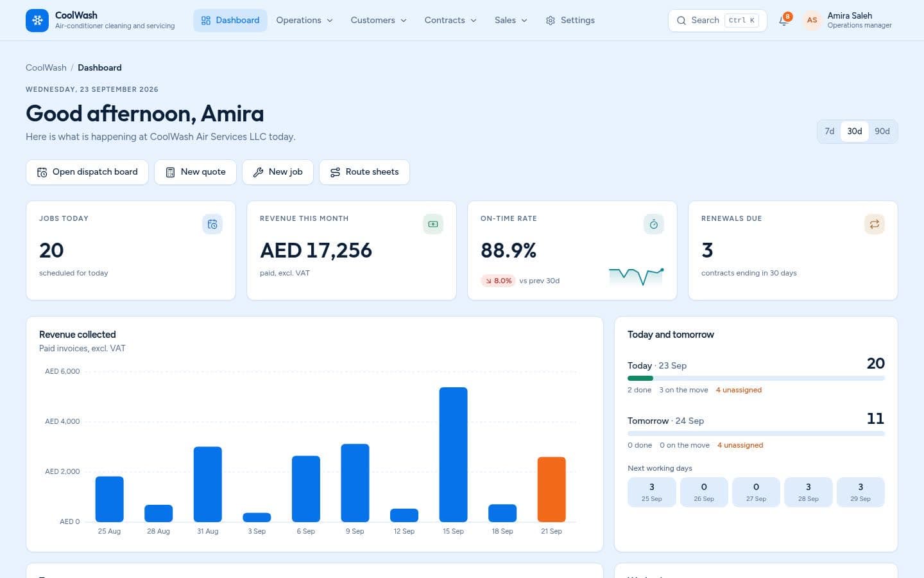Select the 7d time range
The image size is (924, 578).
pyautogui.click(x=830, y=131)
